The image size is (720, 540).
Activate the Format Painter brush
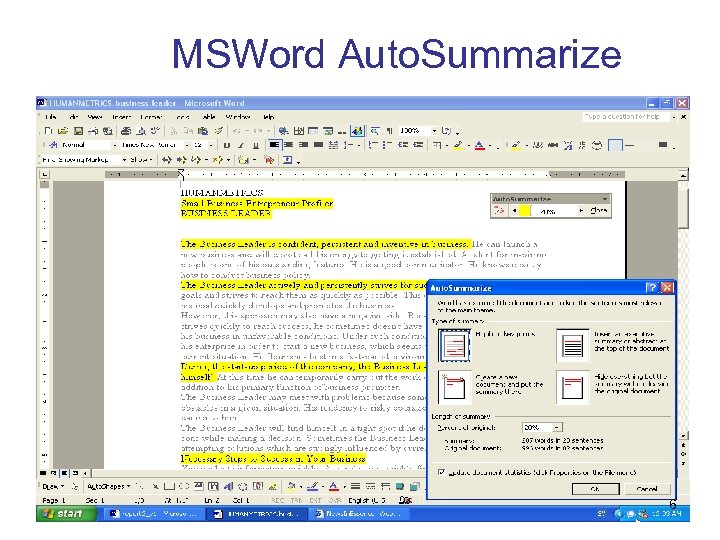click(x=219, y=131)
